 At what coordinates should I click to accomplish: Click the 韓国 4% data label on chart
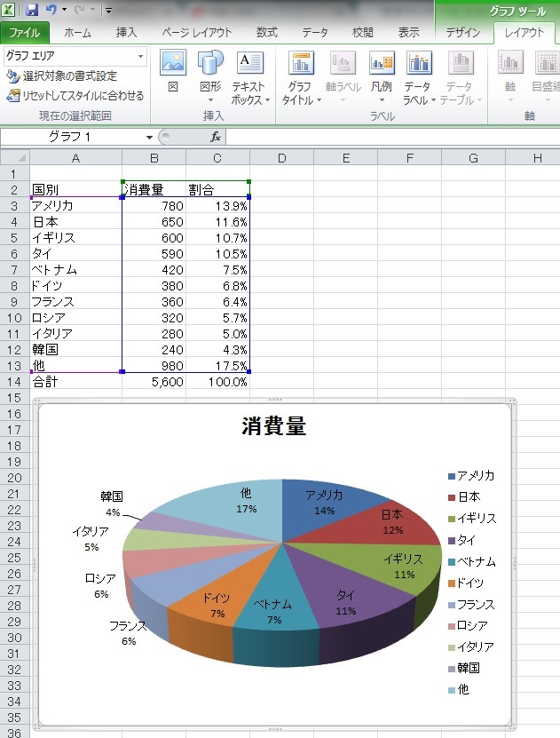pyautogui.click(x=112, y=504)
